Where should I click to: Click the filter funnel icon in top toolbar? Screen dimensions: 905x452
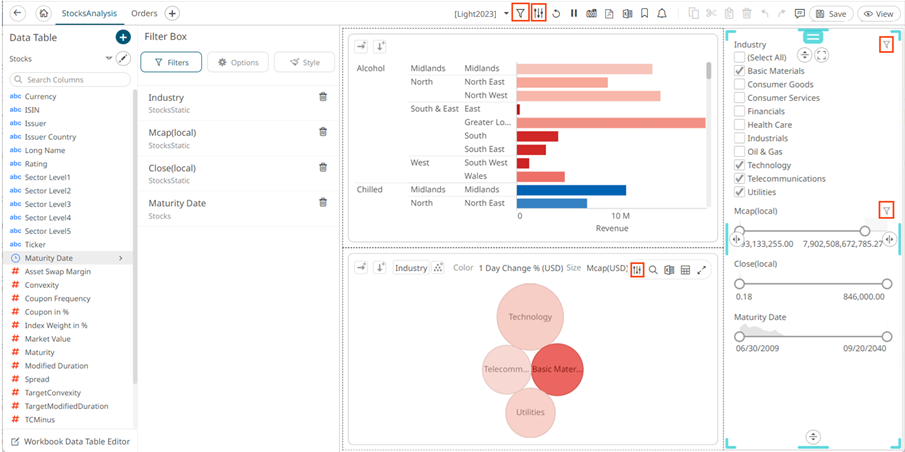[520, 13]
